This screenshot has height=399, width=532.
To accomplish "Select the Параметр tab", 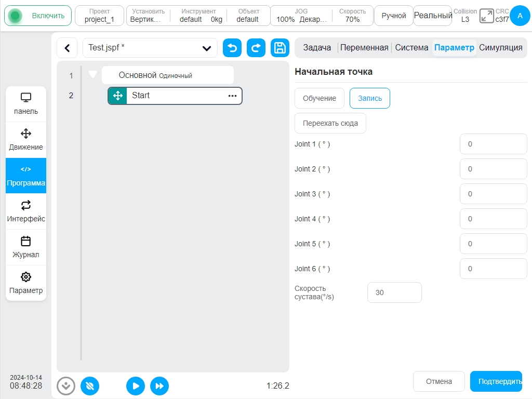I will 454,47.
